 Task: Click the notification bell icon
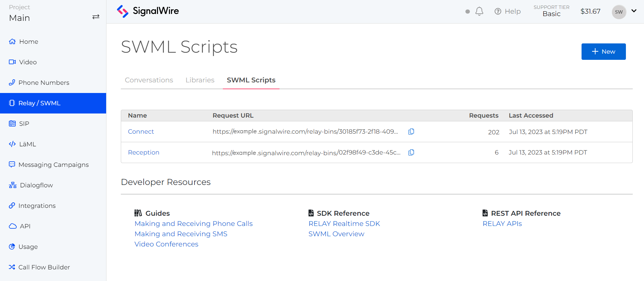[479, 11]
